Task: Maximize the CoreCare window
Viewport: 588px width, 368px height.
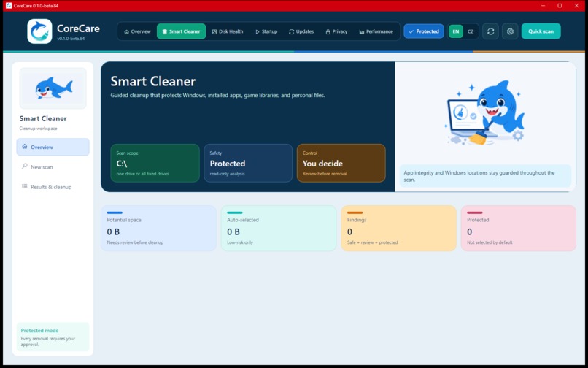Action: click(560, 6)
